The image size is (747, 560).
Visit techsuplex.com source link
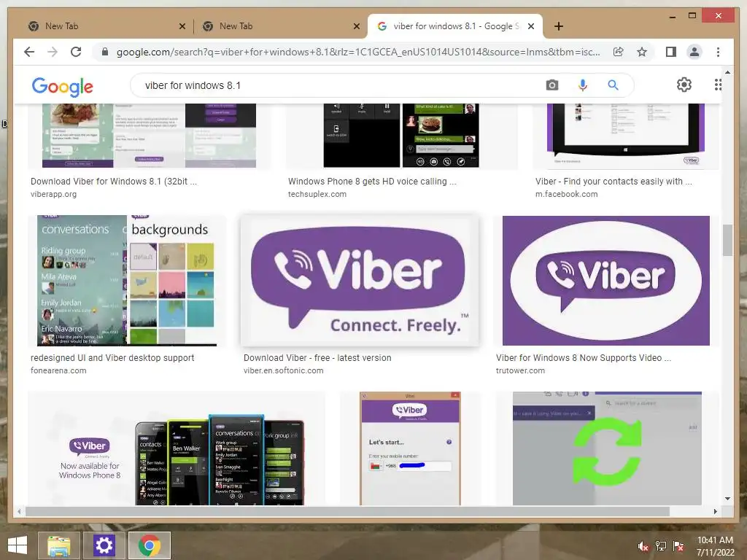point(317,194)
